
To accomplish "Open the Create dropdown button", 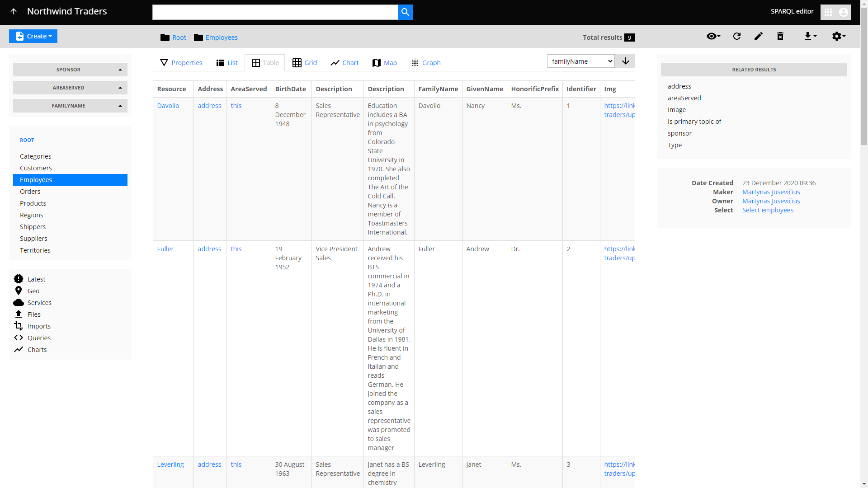I will (33, 36).
